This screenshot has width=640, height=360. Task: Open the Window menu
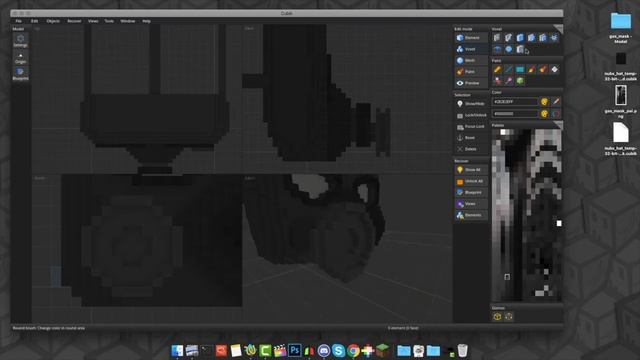coord(128,21)
